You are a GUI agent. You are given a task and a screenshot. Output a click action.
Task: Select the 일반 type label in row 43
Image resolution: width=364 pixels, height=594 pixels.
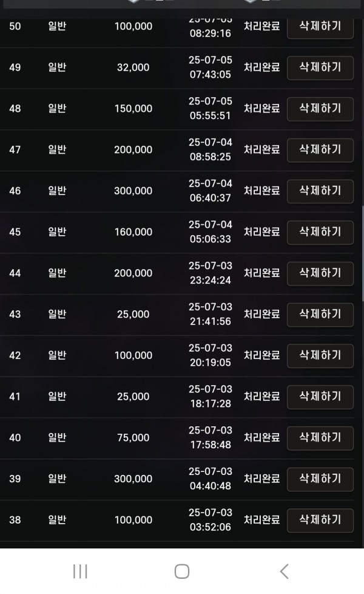click(57, 314)
